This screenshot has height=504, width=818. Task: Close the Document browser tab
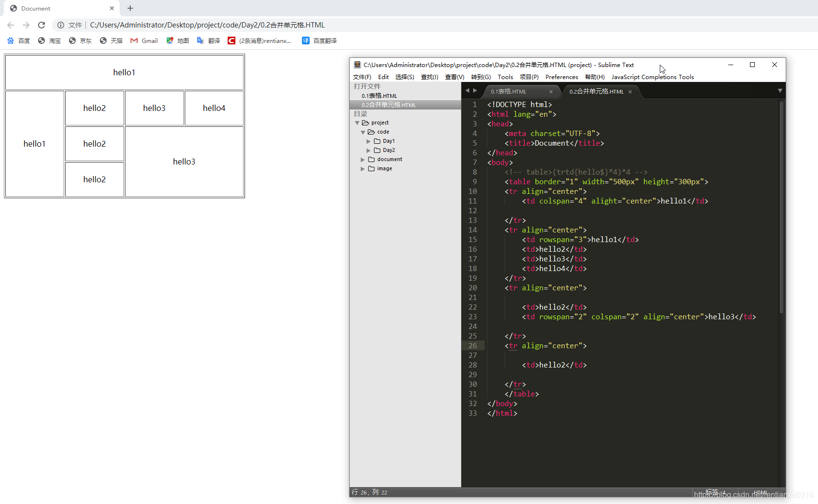point(112,8)
